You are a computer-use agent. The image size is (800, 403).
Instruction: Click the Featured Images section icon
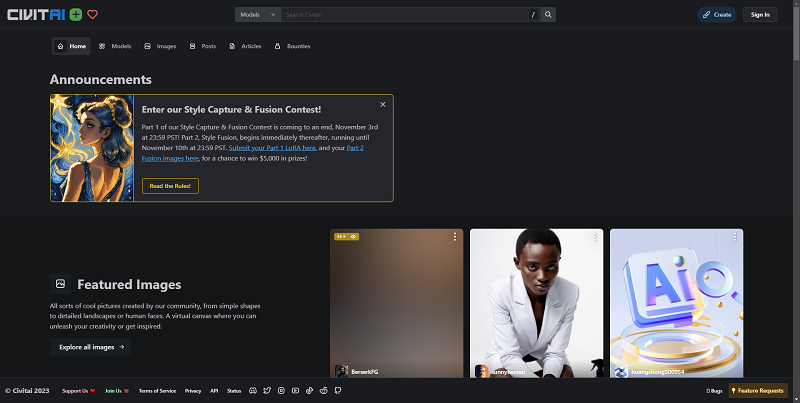(60, 284)
